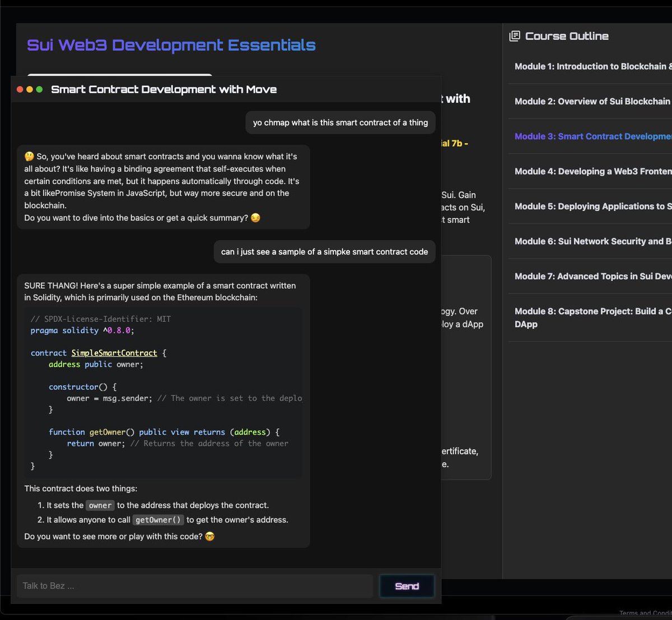Click the 'yo chmap what is this' user message

pyautogui.click(x=340, y=123)
